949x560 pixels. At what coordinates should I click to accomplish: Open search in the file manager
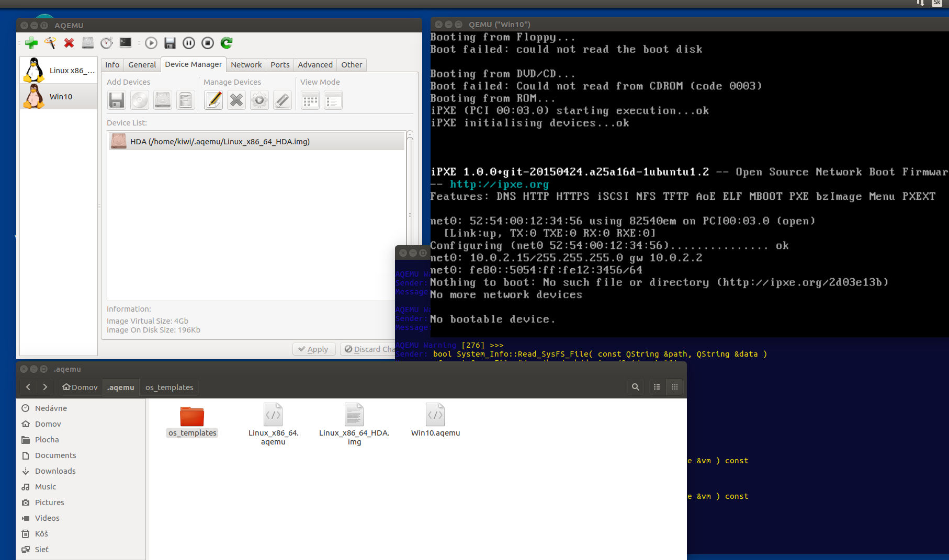click(x=635, y=387)
